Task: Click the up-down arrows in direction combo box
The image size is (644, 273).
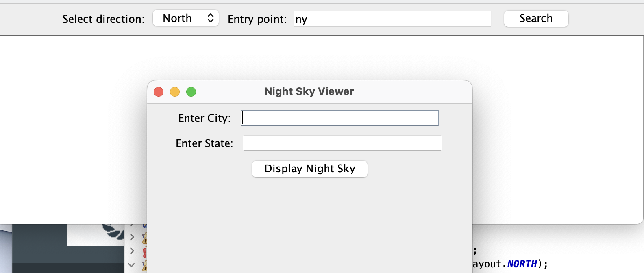Action: pos(210,18)
